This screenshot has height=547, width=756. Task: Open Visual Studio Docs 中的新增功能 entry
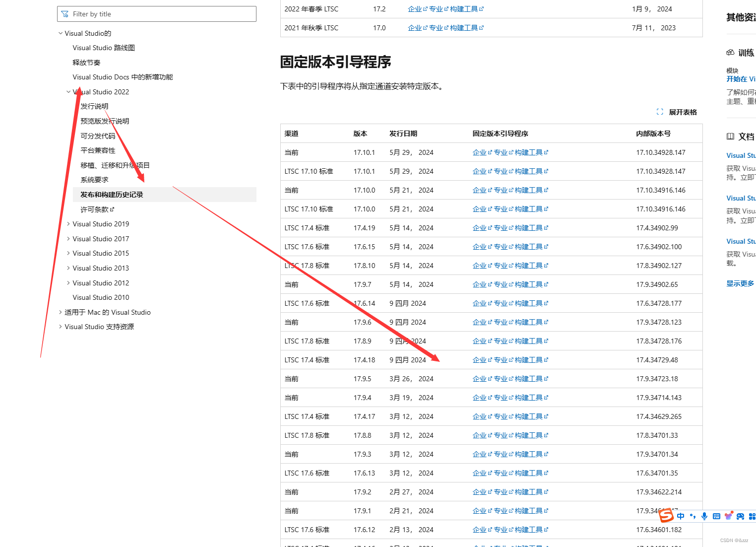coord(123,77)
